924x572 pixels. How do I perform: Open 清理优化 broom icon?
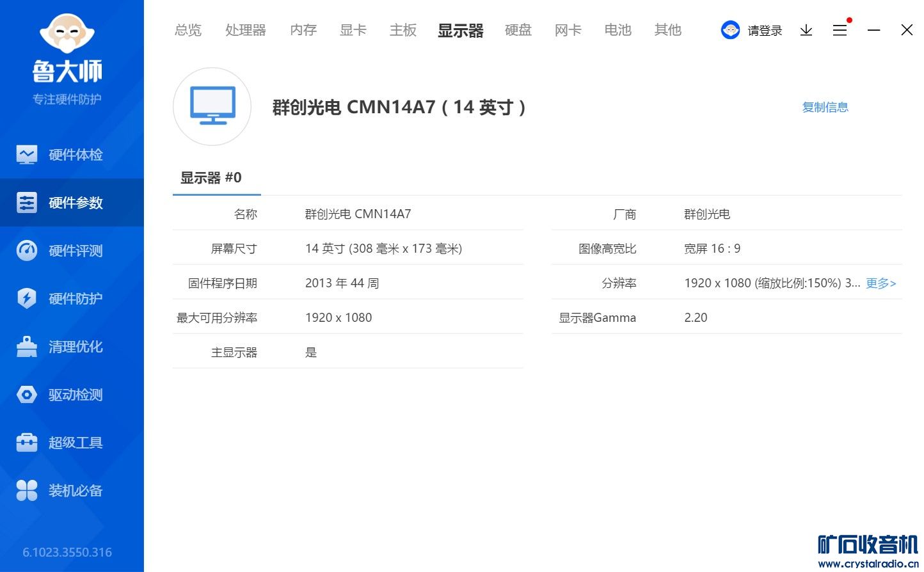click(27, 347)
